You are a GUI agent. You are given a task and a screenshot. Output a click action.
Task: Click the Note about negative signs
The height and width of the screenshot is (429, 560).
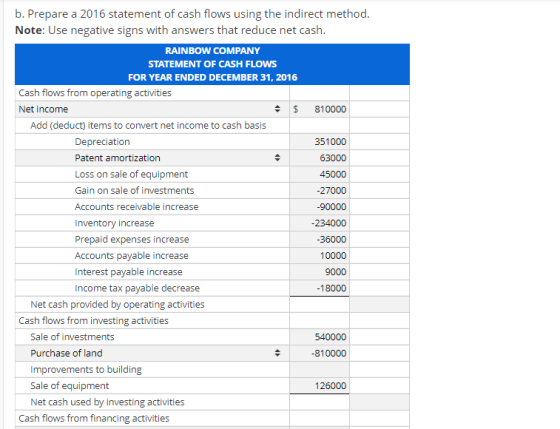(170, 30)
